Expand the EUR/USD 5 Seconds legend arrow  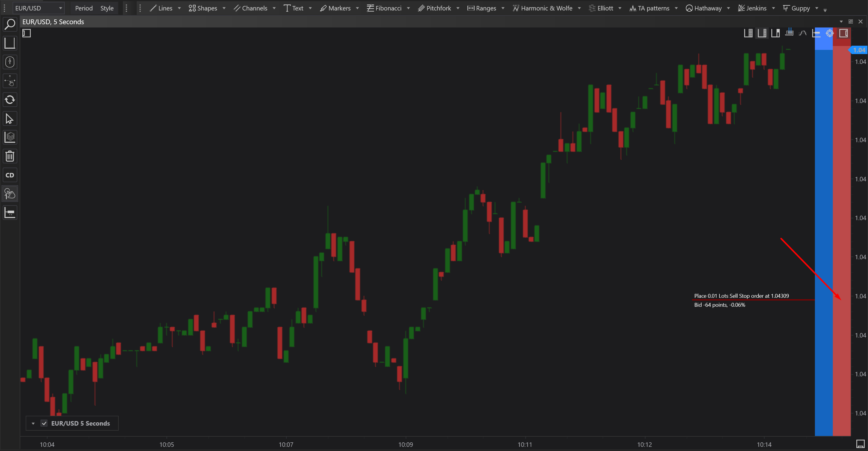(x=33, y=423)
